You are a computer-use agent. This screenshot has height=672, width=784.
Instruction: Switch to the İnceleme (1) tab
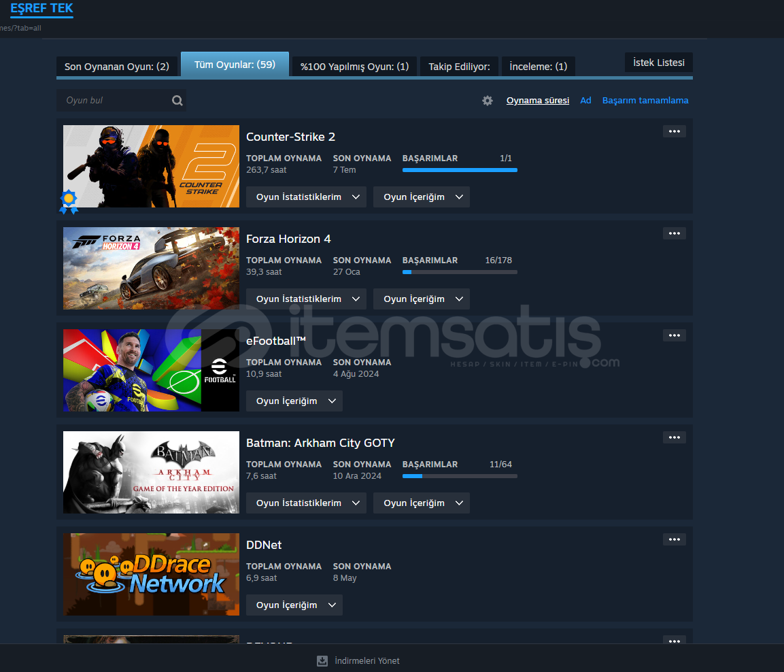(538, 67)
